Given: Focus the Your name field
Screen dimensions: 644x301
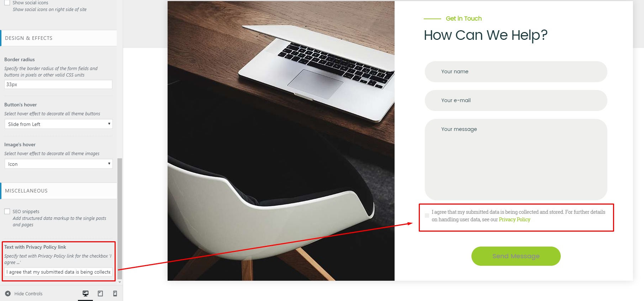Looking at the screenshot, I should coord(516,72).
